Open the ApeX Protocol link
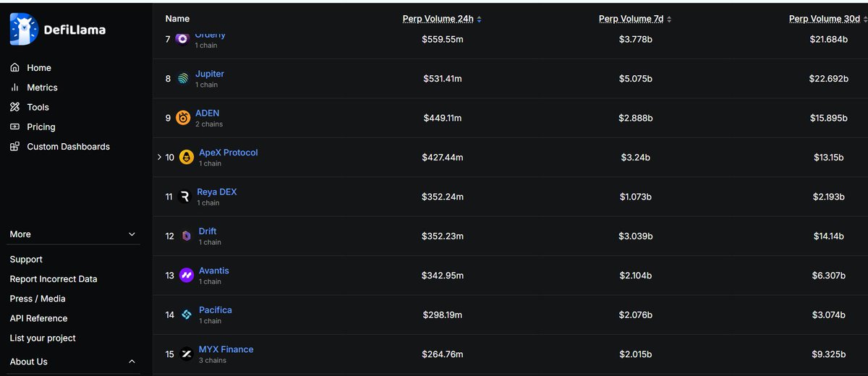This screenshot has width=868, height=376. tap(228, 153)
